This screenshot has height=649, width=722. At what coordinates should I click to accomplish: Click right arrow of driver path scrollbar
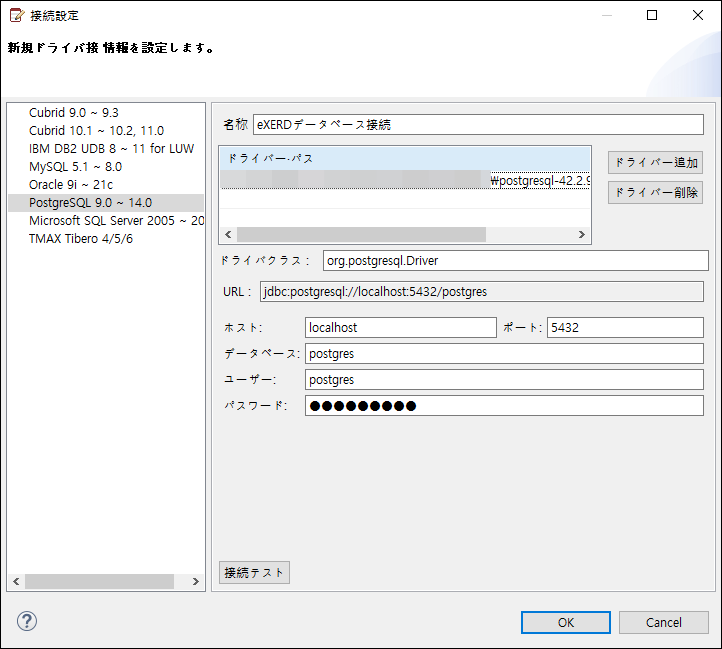582,234
